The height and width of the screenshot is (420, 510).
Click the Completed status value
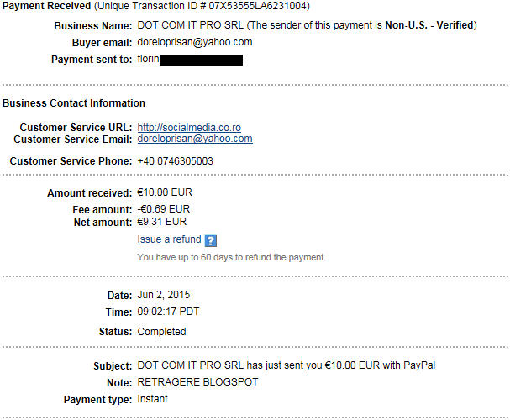click(x=161, y=331)
